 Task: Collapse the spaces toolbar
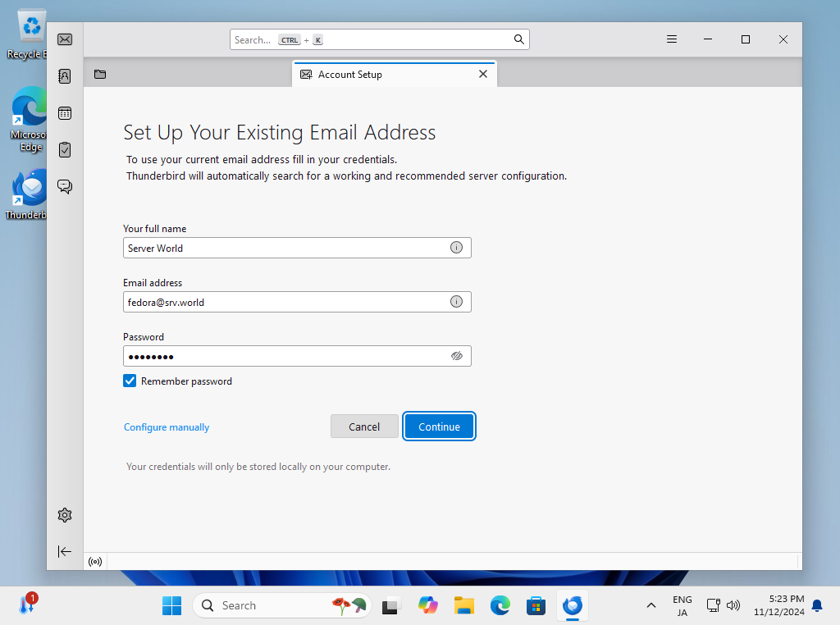click(65, 551)
